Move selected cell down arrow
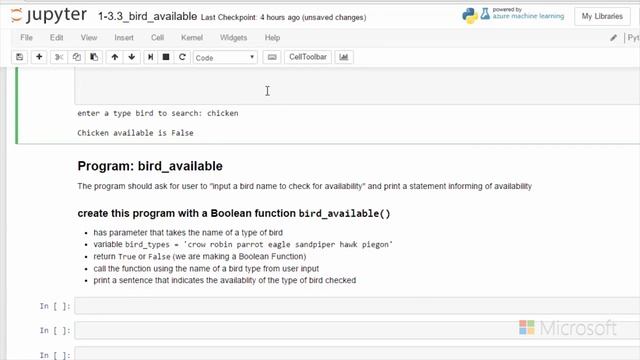This screenshot has height=360, width=640. [x=132, y=57]
